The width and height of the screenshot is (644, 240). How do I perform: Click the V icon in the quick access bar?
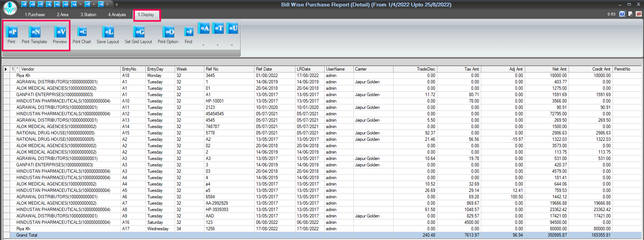pyautogui.click(x=41, y=4)
